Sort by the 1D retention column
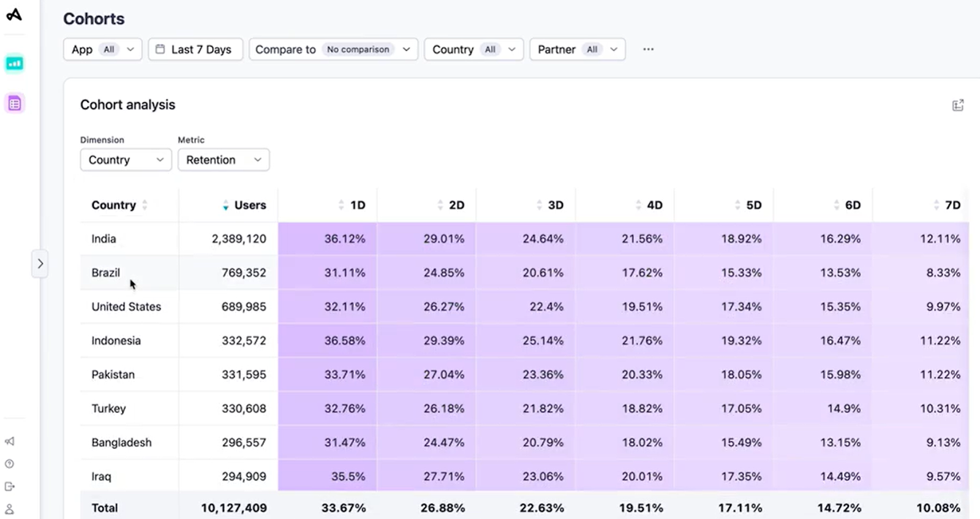This screenshot has height=519, width=980. pos(352,205)
